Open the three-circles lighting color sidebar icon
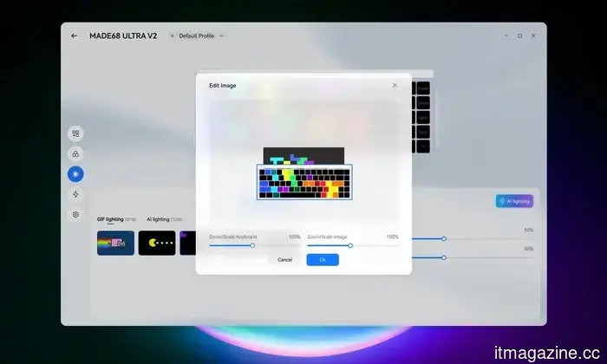607x364 pixels. [75, 154]
